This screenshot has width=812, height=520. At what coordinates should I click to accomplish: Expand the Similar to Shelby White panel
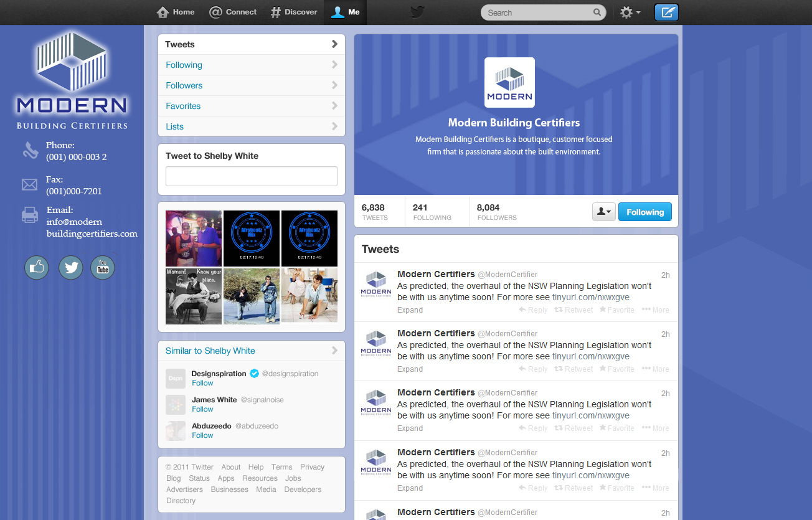(x=334, y=350)
